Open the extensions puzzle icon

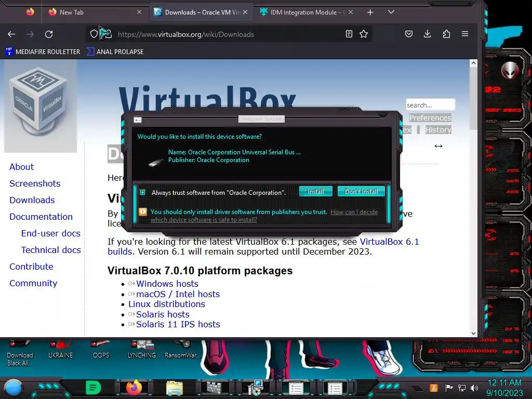(446, 34)
